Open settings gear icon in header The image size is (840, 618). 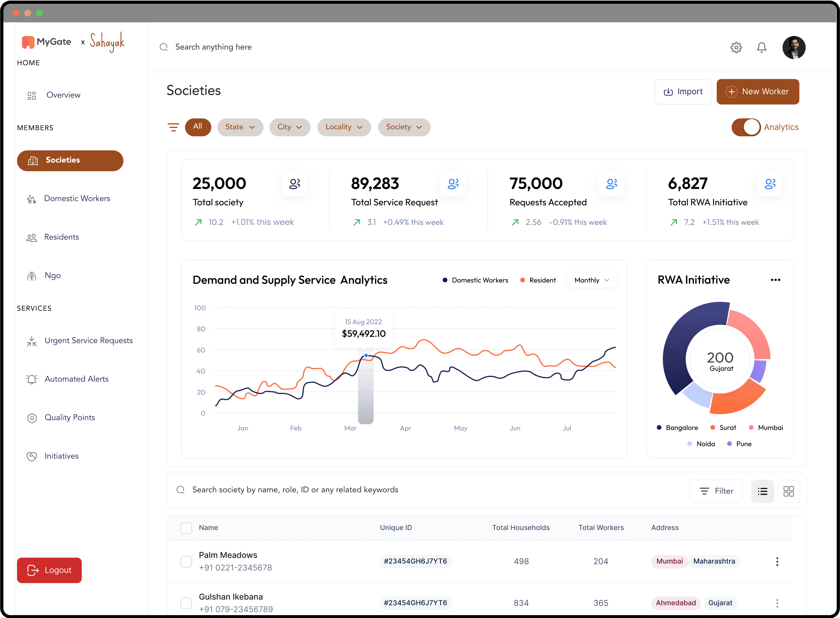[736, 48]
